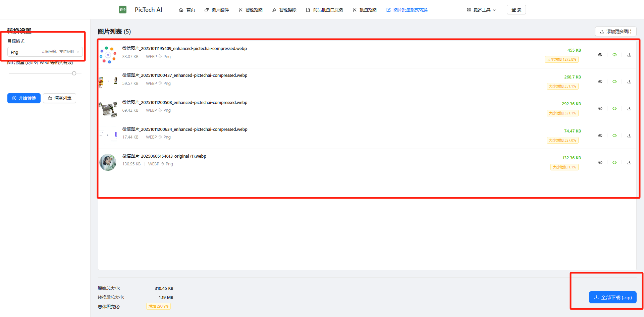
Task: Download the converted 455 KB image
Action: (629, 55)
